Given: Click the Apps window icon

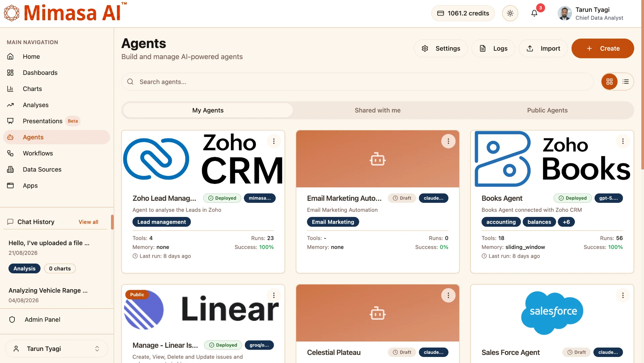Looking at the screenshot, I should point(10,185).
